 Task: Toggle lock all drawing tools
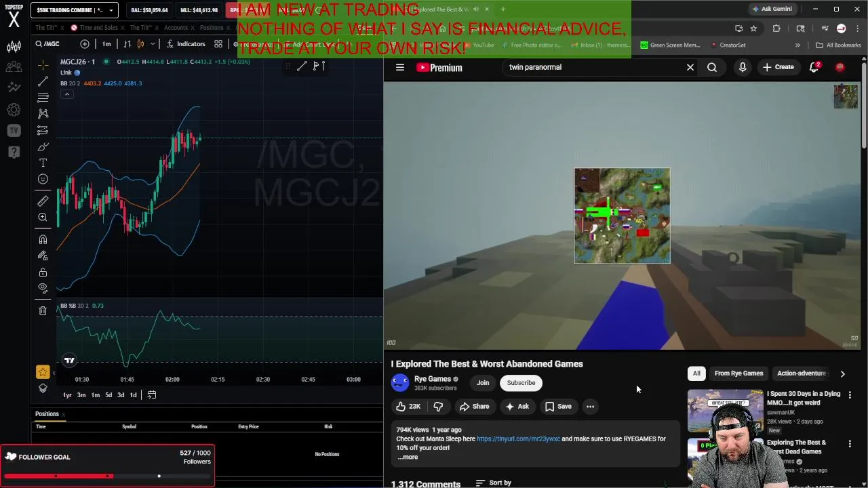pyautogui.click(x=43, y=272)
